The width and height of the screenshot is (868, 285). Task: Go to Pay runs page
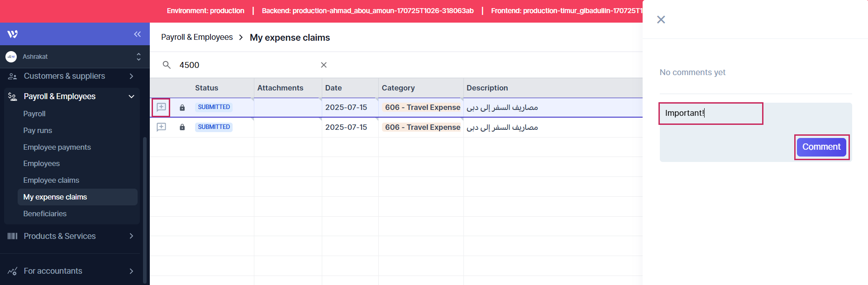coord(38,130)
